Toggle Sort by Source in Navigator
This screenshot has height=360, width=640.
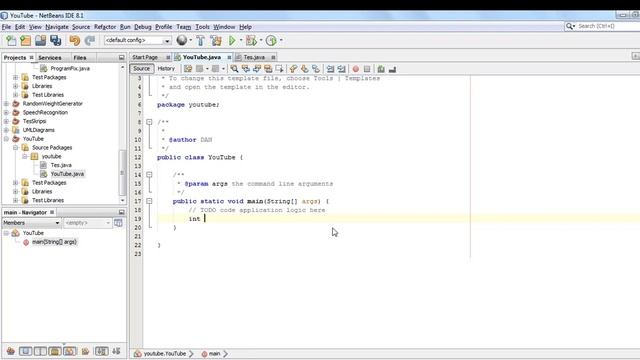coord(116,351)
